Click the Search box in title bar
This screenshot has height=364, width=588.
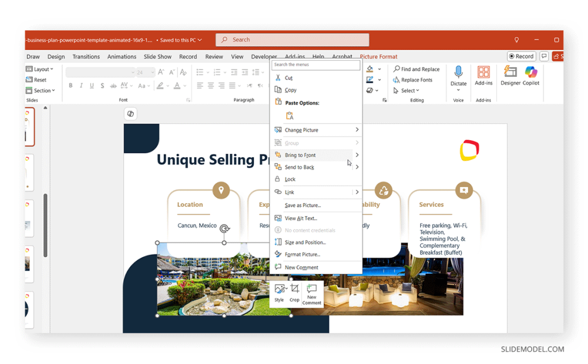(x=292, y=40)
